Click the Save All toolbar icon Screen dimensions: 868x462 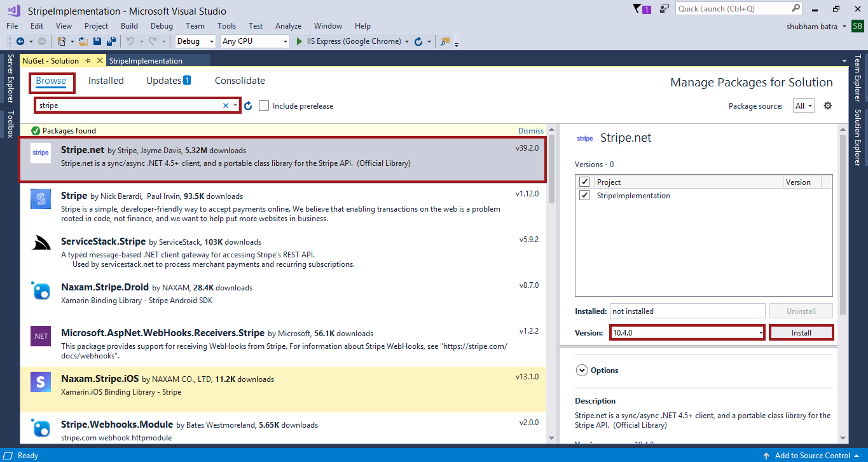(111, 41)
